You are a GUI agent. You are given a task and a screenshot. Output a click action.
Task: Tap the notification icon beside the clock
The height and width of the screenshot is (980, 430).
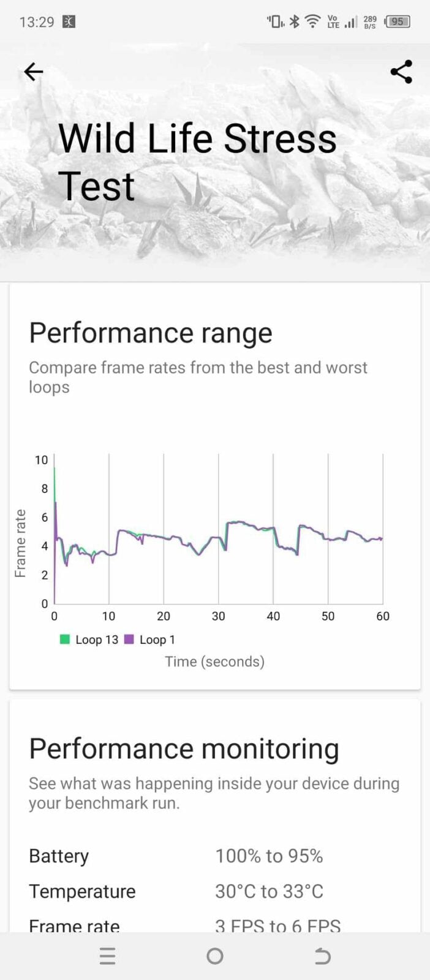69,22
